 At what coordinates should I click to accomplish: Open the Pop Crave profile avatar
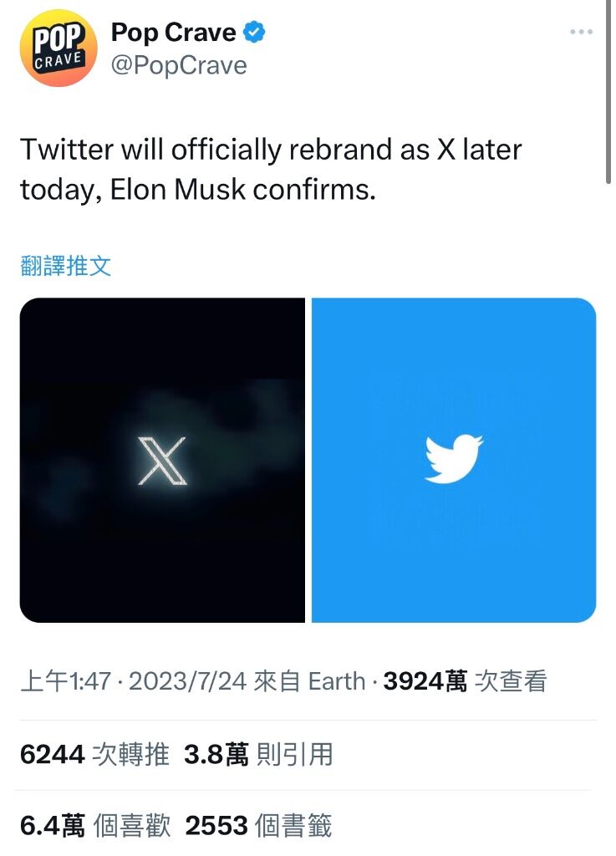(x=59, y=48)
